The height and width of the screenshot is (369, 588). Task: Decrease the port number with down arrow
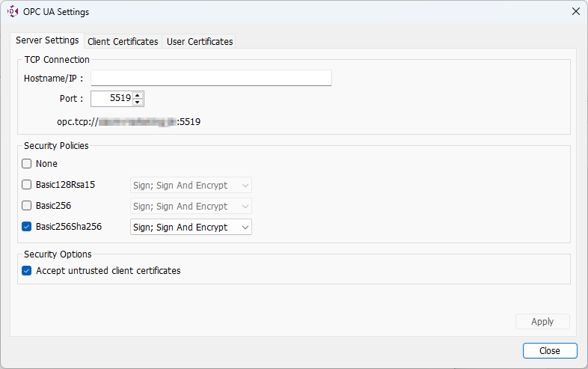pos(138,103)
